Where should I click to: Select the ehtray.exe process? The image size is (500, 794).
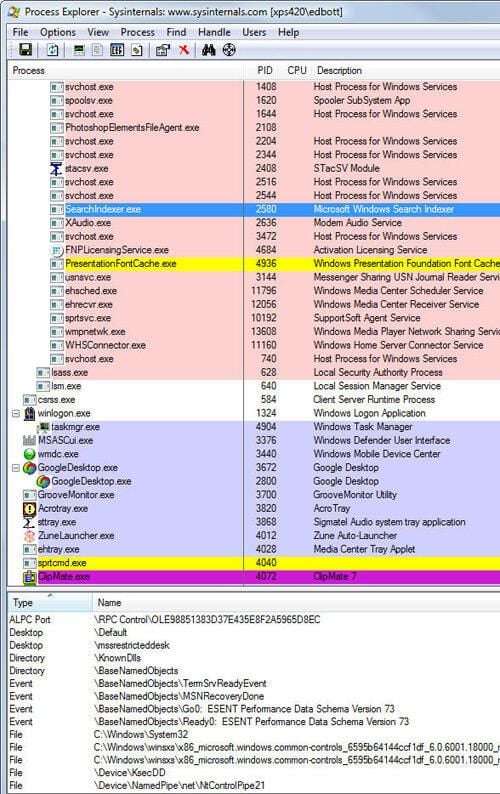[x=58, y=549]
